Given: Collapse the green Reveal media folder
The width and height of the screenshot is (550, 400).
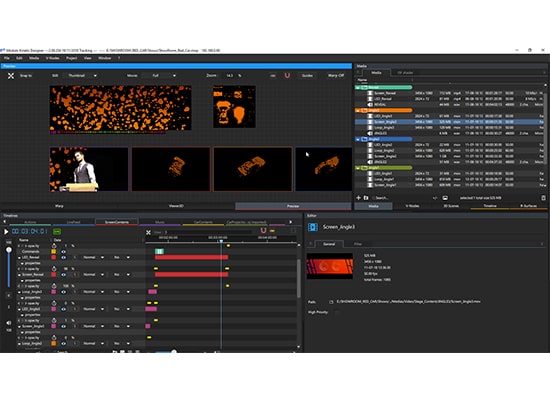Looking at the screenshot, I should (x=358, y=87).
